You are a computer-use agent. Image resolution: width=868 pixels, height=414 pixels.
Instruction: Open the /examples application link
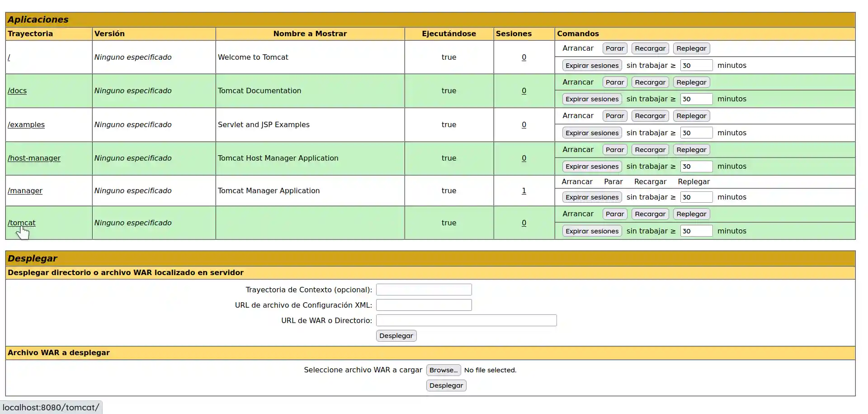point(26,124)
